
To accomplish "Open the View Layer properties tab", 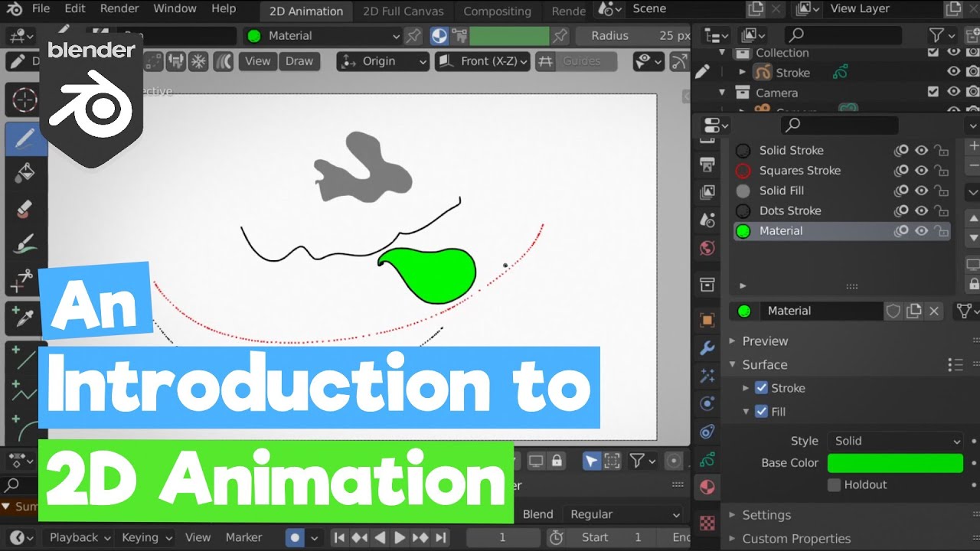I will pos(707,192).
